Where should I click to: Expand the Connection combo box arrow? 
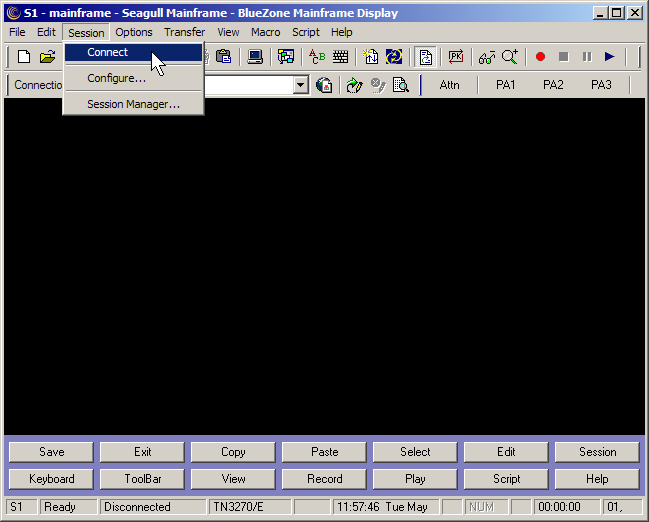click(x=300, y=85)
